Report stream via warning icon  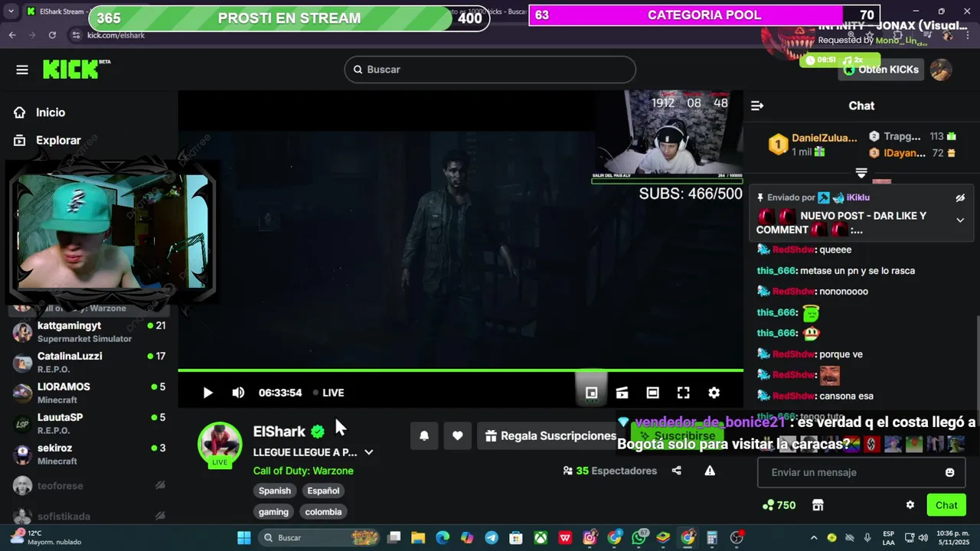710,471
